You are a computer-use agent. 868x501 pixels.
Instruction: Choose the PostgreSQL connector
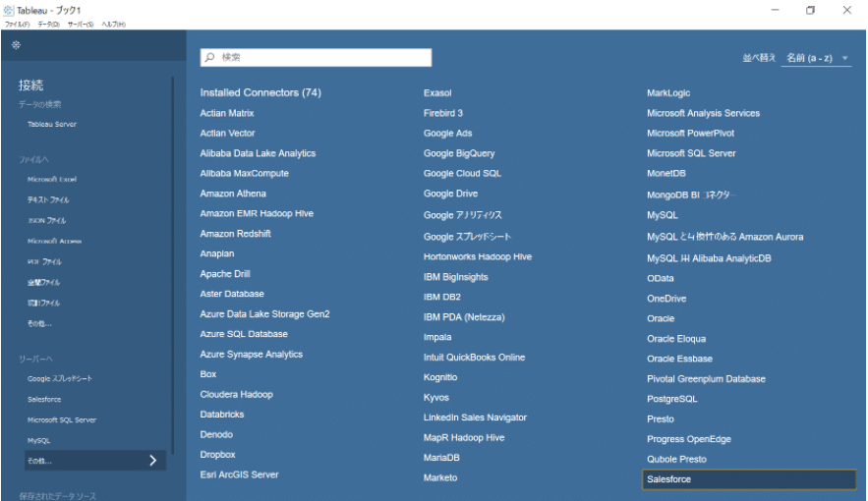tap(671, 399)
